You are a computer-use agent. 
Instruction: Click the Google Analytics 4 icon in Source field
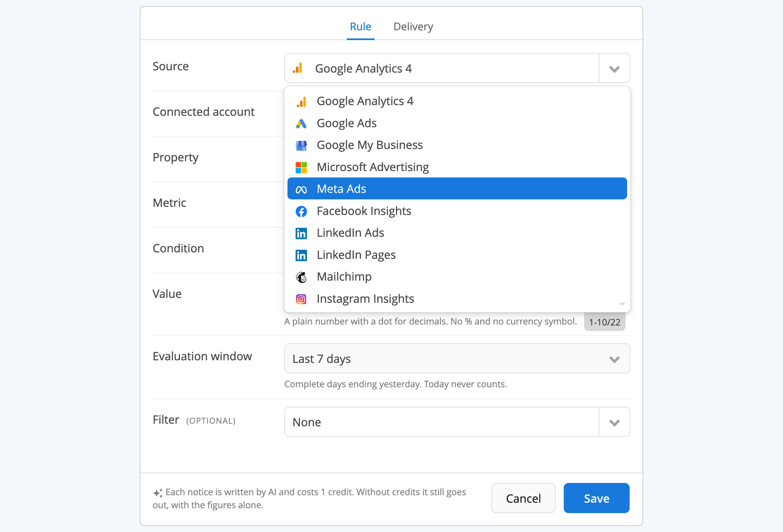[298, 68]
